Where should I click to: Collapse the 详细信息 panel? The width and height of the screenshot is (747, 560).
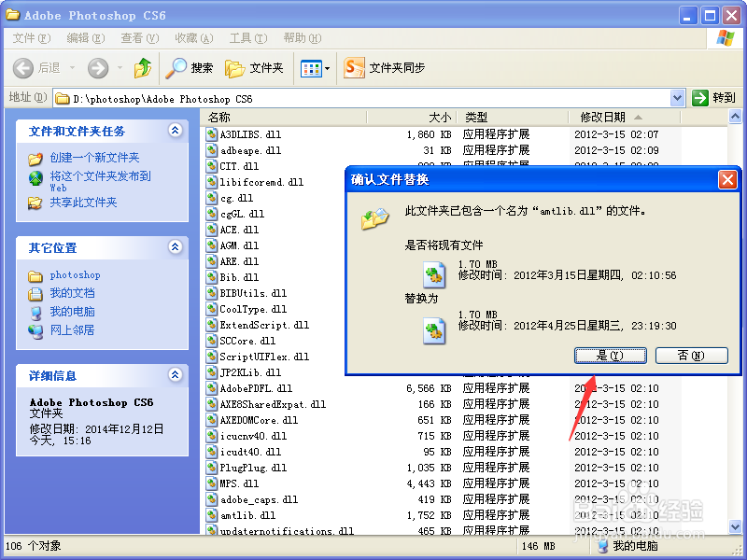pos(175,375)
